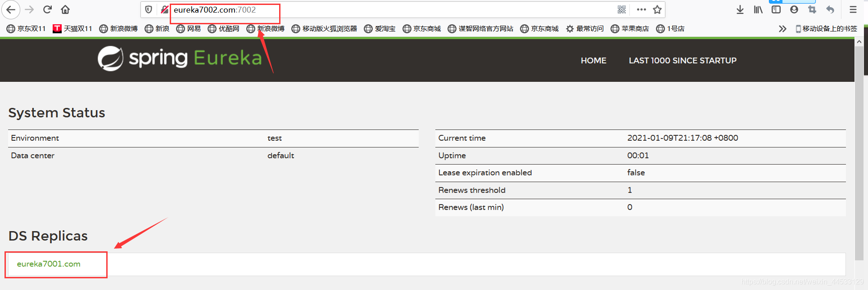Viewport: 868px width, 290px height.
Task: Open the 优酷网 bookmark
Action: (x=224, y=29)
